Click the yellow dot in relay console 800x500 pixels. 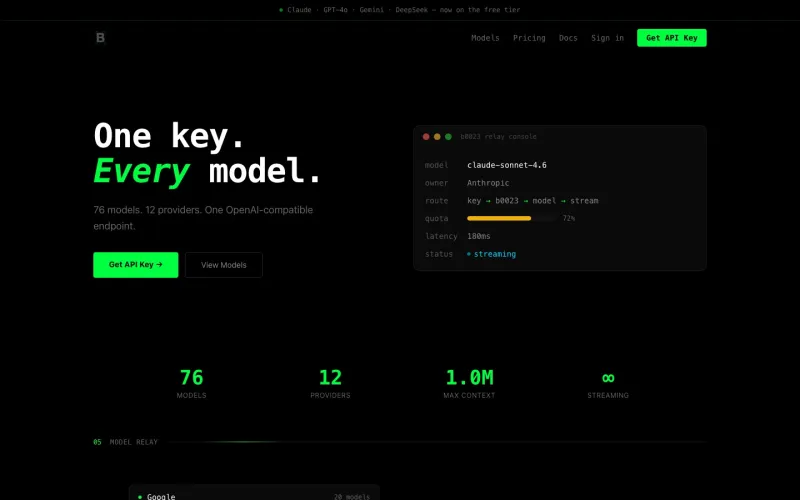[x=437, y=137]
